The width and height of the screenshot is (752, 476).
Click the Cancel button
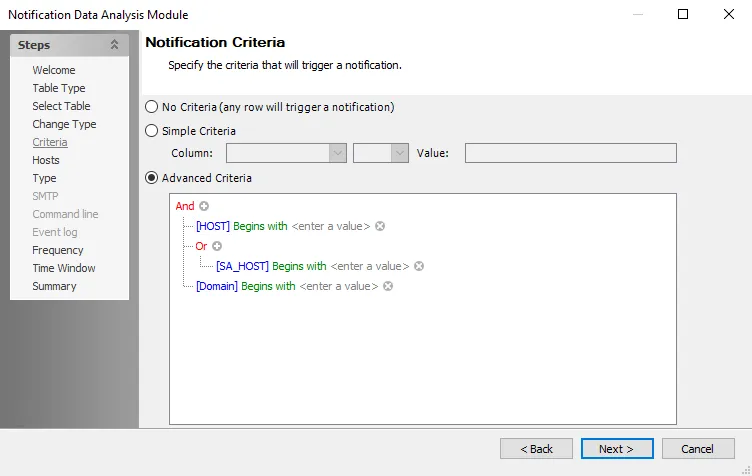pyautogui.click(x=698, y=449)
